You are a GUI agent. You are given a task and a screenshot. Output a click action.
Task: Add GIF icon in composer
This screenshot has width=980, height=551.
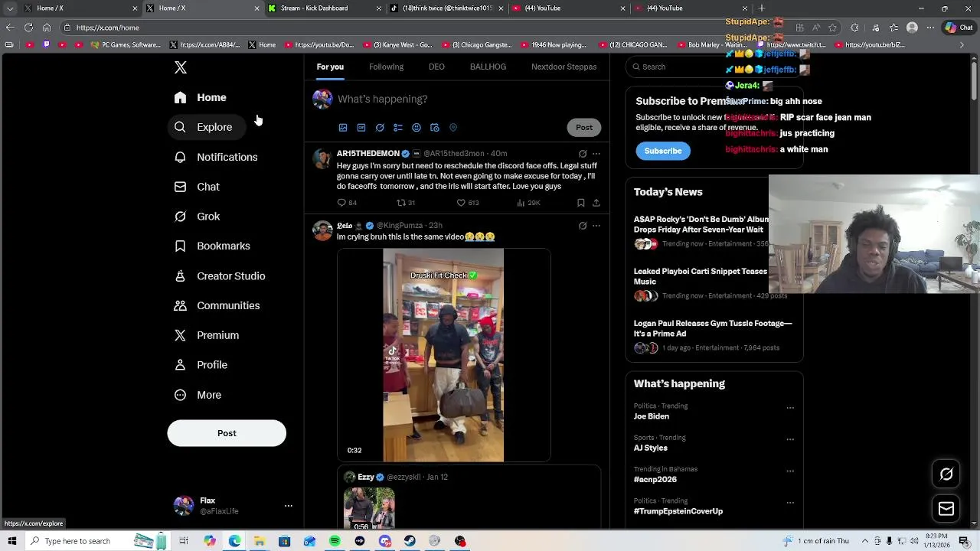(361, 128)
